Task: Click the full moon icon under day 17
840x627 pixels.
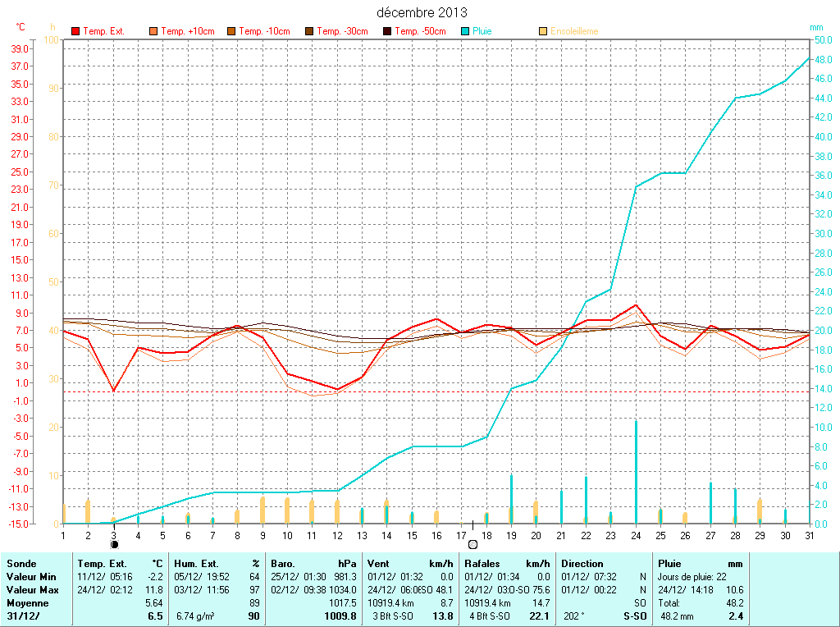Action: [x=472, y=544]
